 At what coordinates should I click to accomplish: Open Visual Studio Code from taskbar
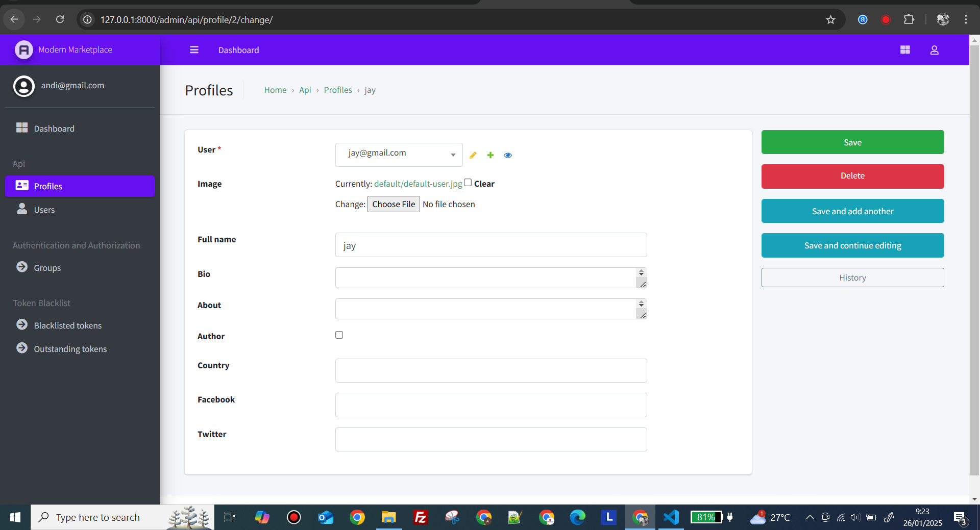coord(671,517)
